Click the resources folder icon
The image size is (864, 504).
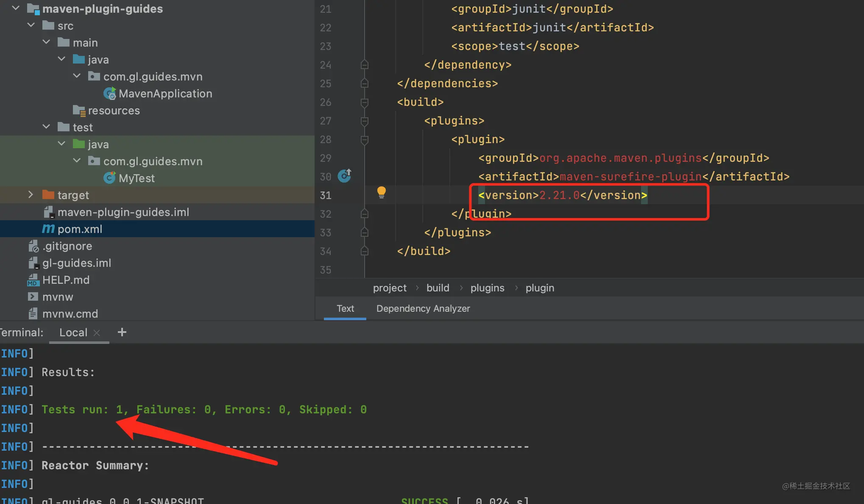pyautogui.click(x=79, y=110)
